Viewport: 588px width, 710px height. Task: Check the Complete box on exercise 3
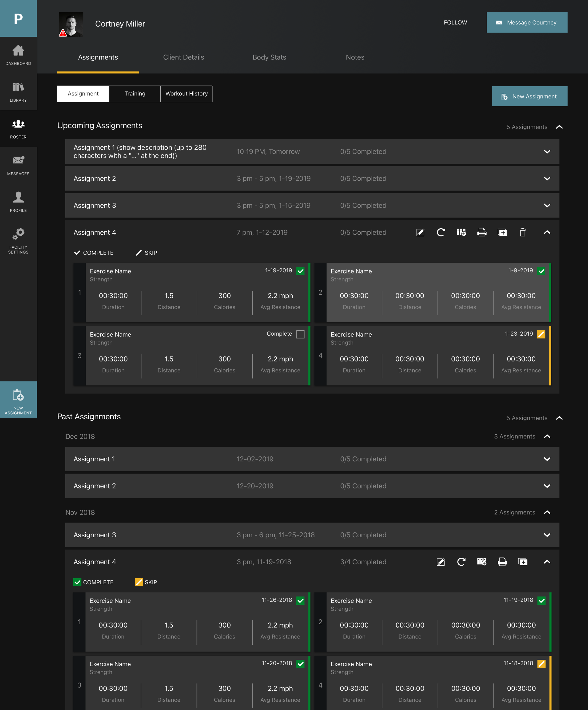(300, 334)
